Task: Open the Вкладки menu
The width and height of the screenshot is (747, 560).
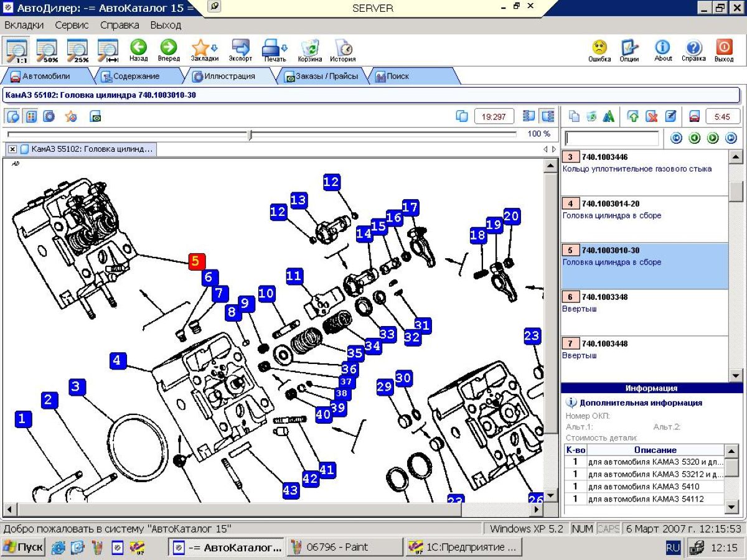Action: click(x=24, y=26)
